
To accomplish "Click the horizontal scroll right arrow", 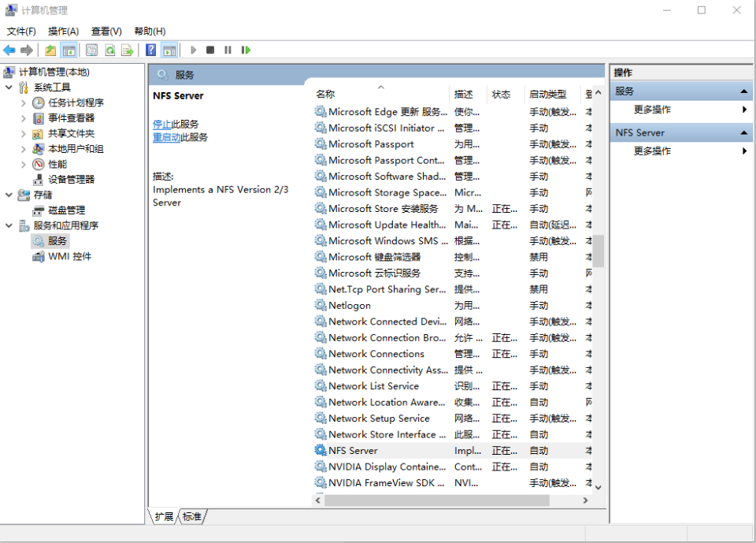I will click(585, 500).
